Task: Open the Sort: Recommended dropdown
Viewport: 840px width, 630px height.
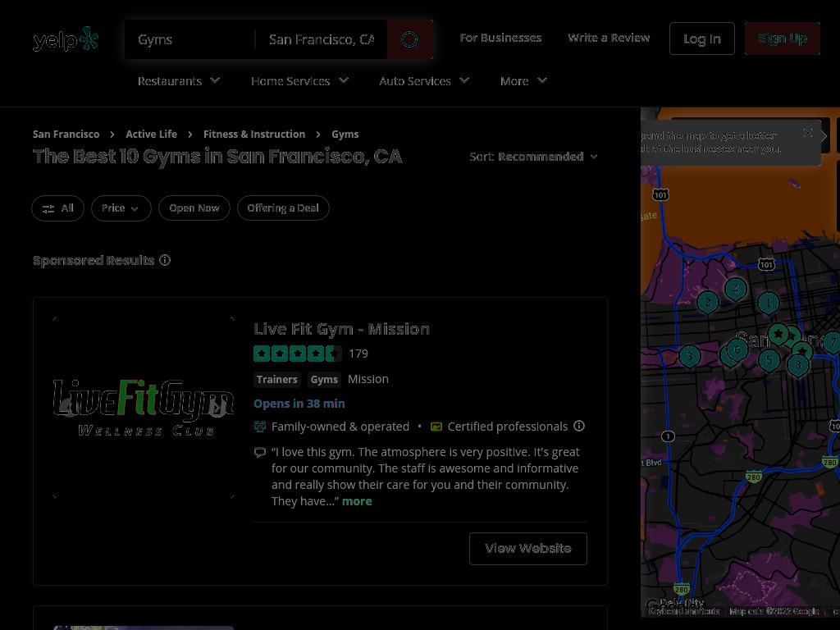Action: pyautogui.click(x=533, y=157)
